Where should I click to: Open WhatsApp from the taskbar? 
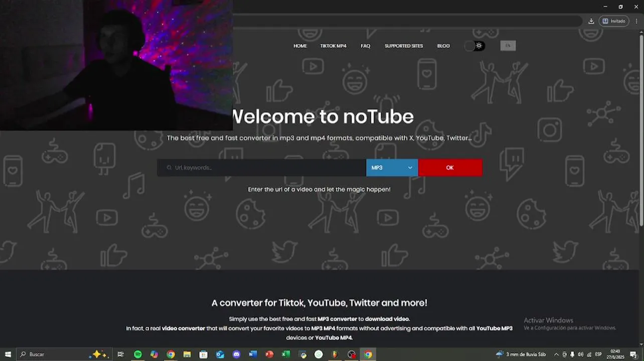(x=318, y=354)
